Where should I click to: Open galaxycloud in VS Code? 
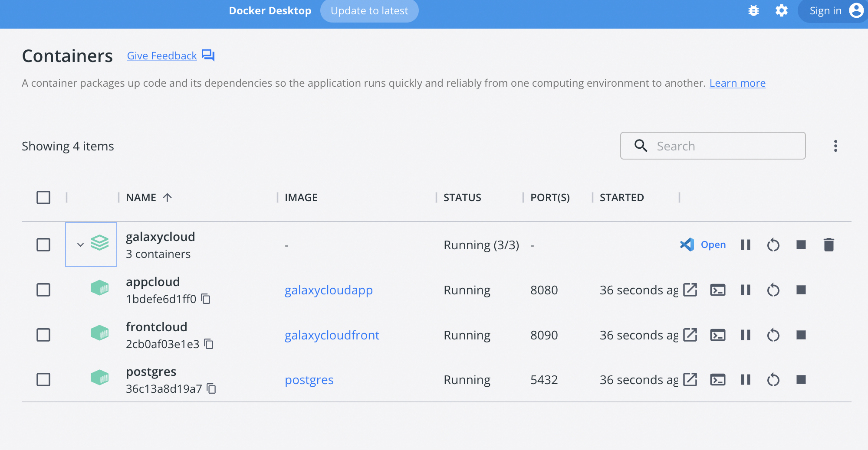pos(703,245)
